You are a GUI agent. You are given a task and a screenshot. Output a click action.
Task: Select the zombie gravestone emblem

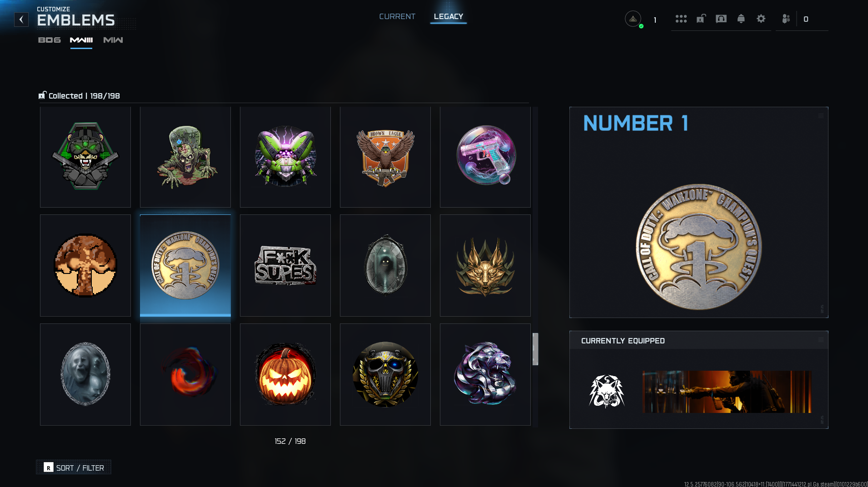(x=185, y=157)
